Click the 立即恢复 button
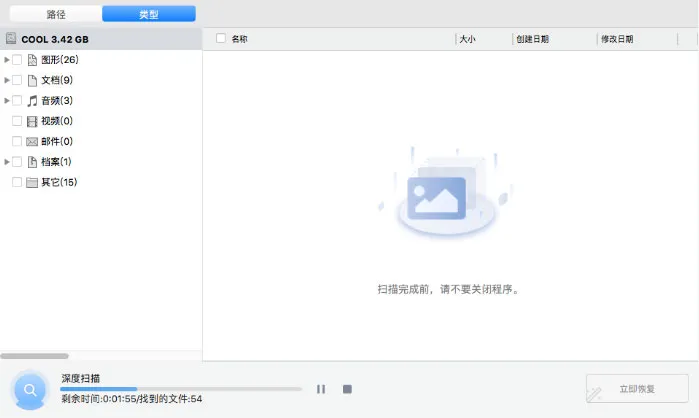 (637, 389)
